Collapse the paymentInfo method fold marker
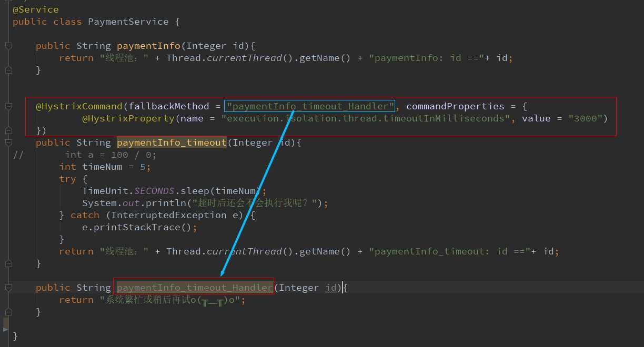This screenshot has width=644, height=347. pos(8,46)
